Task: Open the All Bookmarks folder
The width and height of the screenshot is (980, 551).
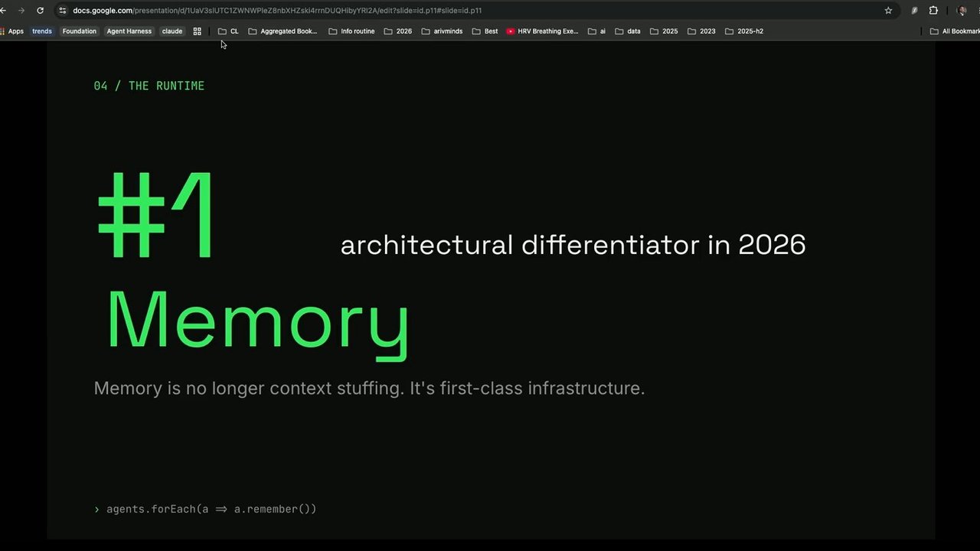Action: [954, 31]
